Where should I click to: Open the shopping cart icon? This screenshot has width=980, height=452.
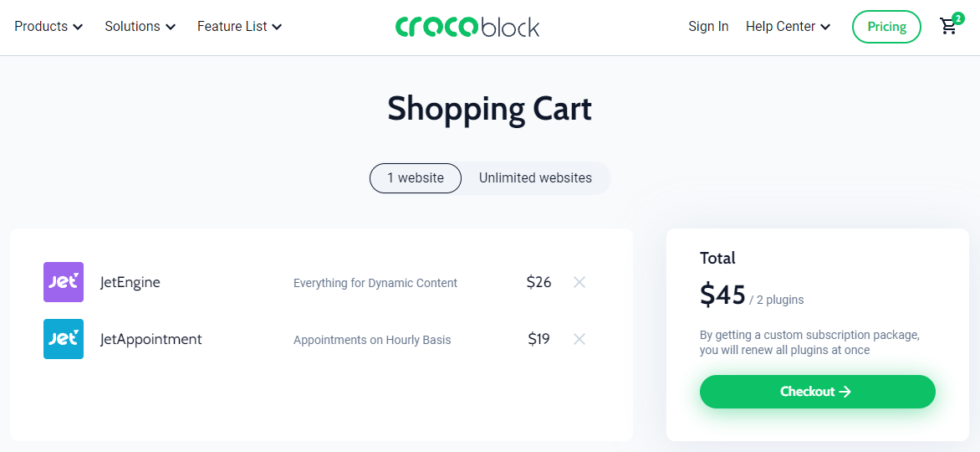pos(948,27)
